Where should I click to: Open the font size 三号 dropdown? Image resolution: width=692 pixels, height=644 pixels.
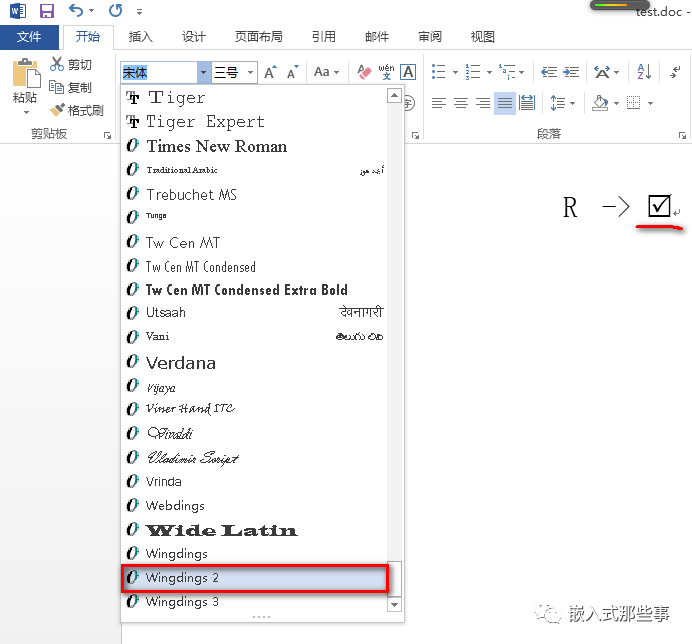coord(250,72)
